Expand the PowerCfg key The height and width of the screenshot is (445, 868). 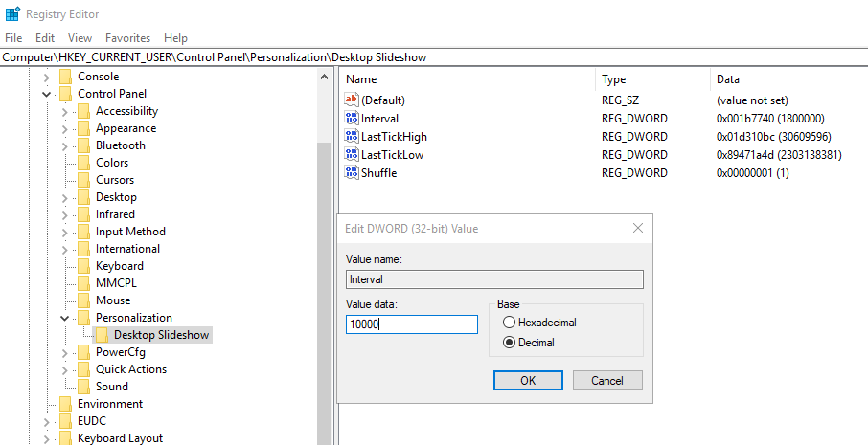(x=65, y=353)
